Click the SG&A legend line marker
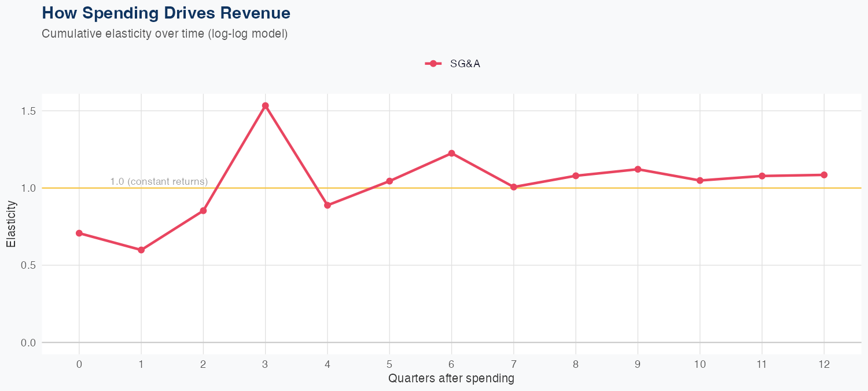 click(x=433, y=64)
